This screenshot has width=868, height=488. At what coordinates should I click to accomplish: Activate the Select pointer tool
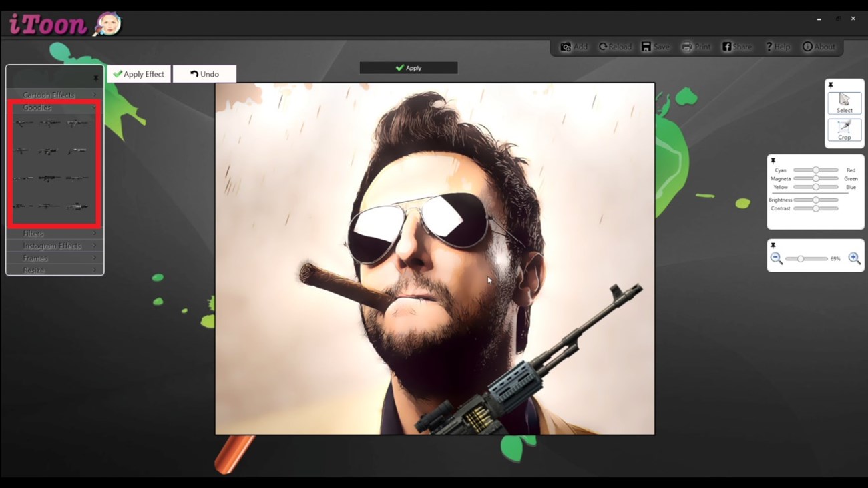(844, 103)
